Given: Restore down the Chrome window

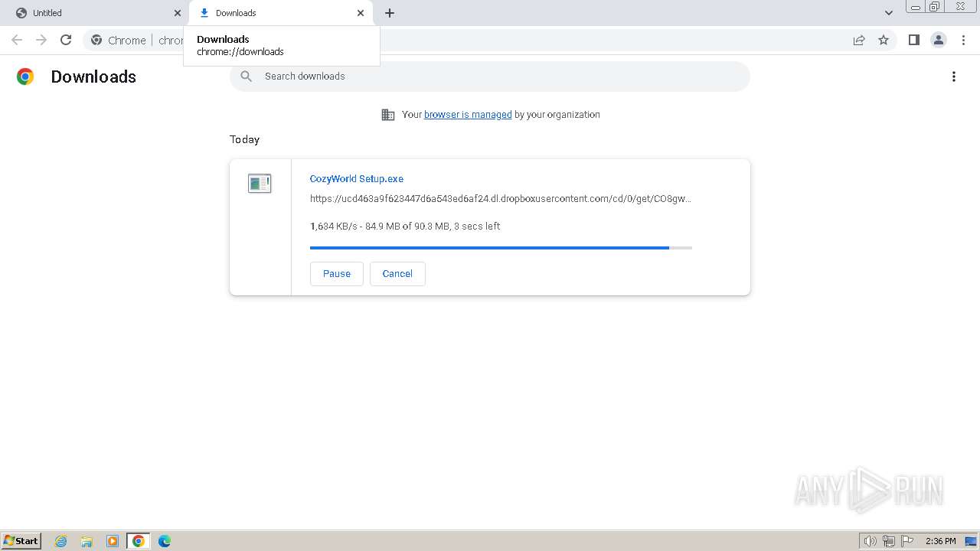Looking at the screenshot, I should tap(935, 7).
